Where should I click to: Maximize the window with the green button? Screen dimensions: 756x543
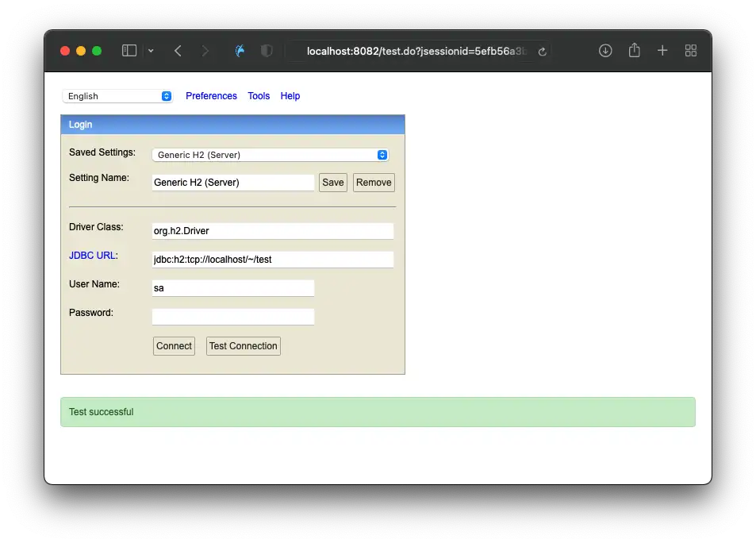pos(97,51)
